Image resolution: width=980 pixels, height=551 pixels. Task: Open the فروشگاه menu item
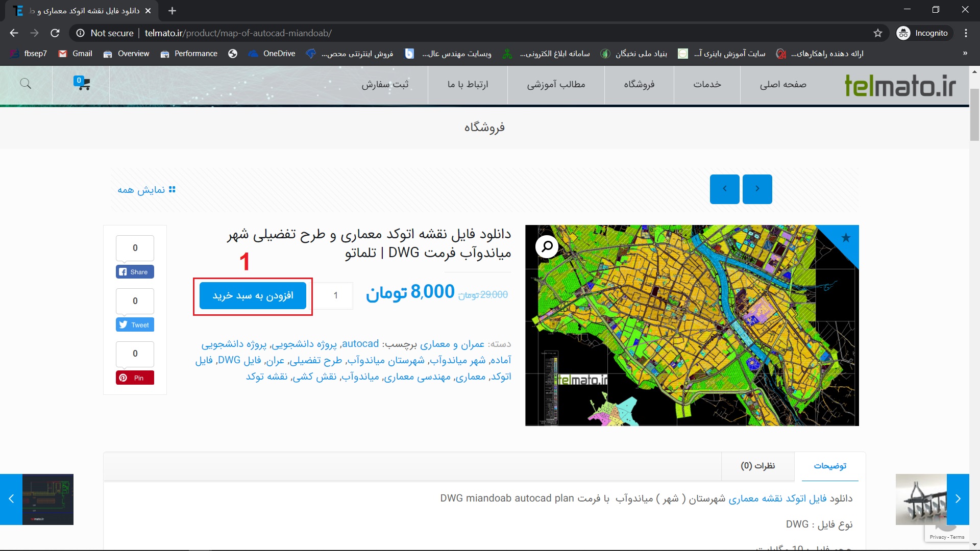[x=639, y=85]
